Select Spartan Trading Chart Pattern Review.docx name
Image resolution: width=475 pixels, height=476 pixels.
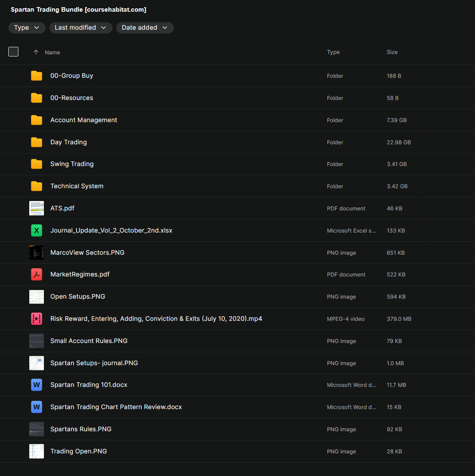[116, 407]
